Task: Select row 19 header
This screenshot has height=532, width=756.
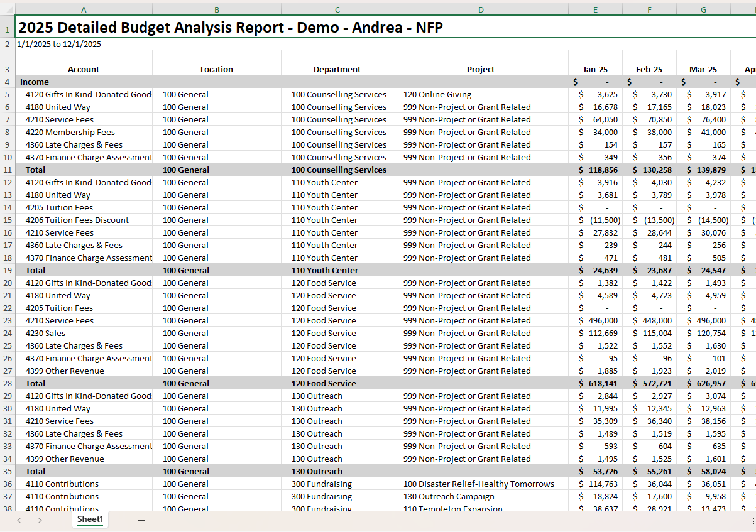Action: (x=8, y=270)
